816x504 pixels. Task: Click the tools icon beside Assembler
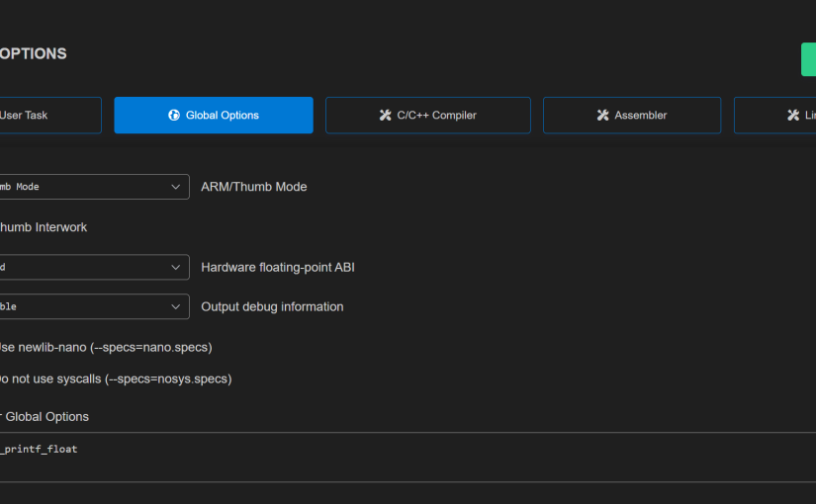click(x=602, y=116)
